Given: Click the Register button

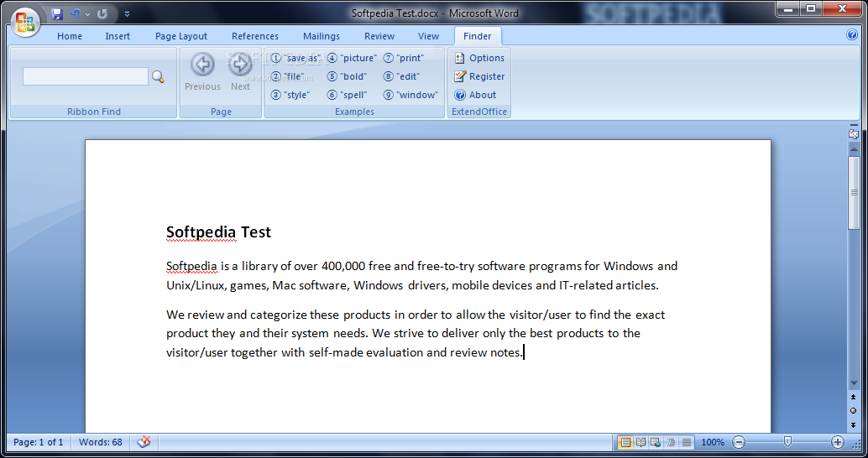Looking at the screenshot, I should (x=479, y=76).
